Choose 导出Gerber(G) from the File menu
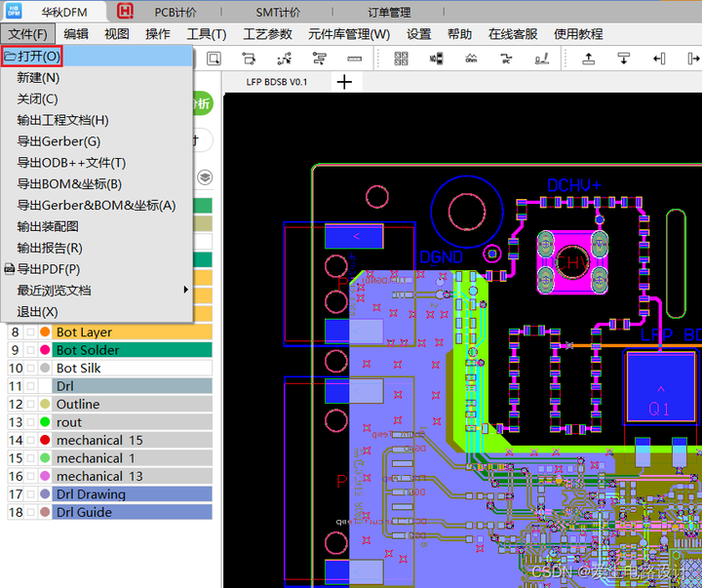The image size is (702, 588). [x=58, y=141]
